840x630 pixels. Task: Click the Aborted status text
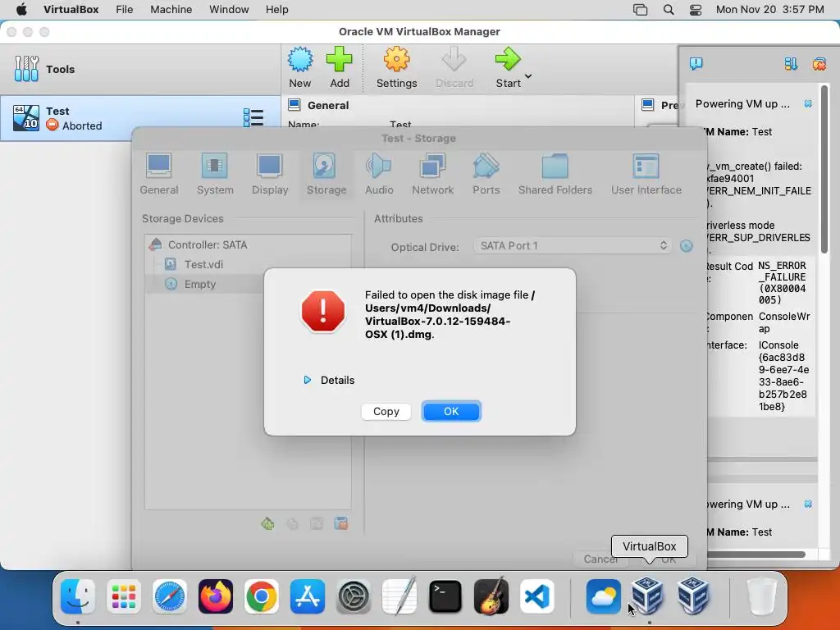pyautogui.click(x=82, y=126)
